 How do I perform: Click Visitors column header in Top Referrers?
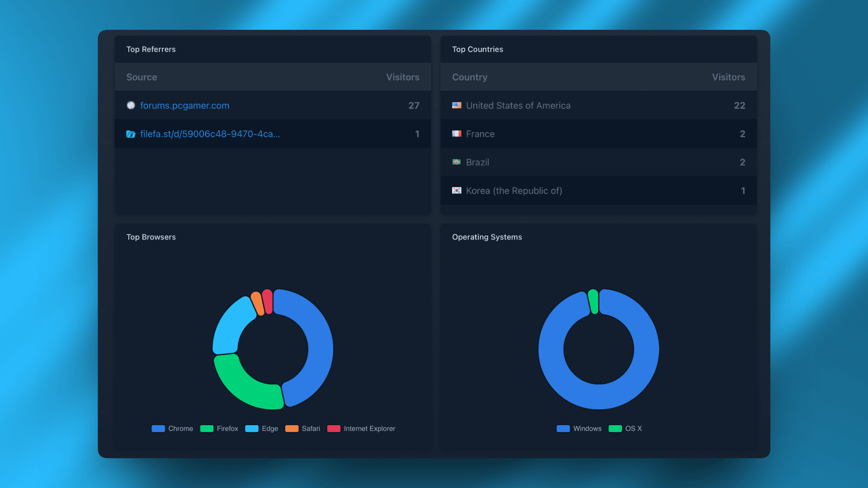(402, 77)
